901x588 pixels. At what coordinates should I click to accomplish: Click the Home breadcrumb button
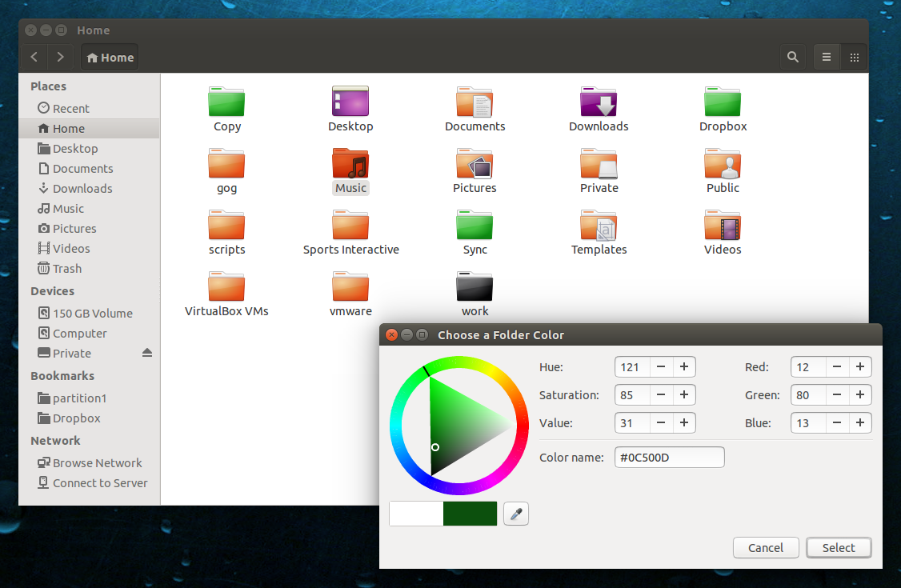(109, 57)
